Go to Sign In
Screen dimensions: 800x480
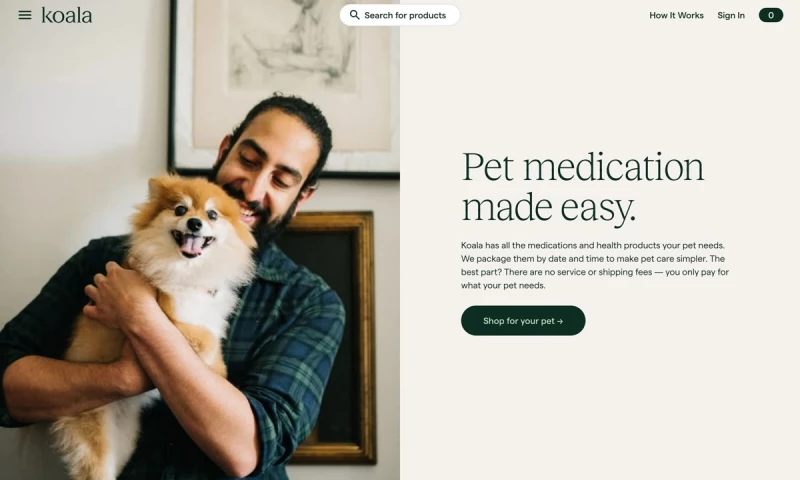point(731,15)
